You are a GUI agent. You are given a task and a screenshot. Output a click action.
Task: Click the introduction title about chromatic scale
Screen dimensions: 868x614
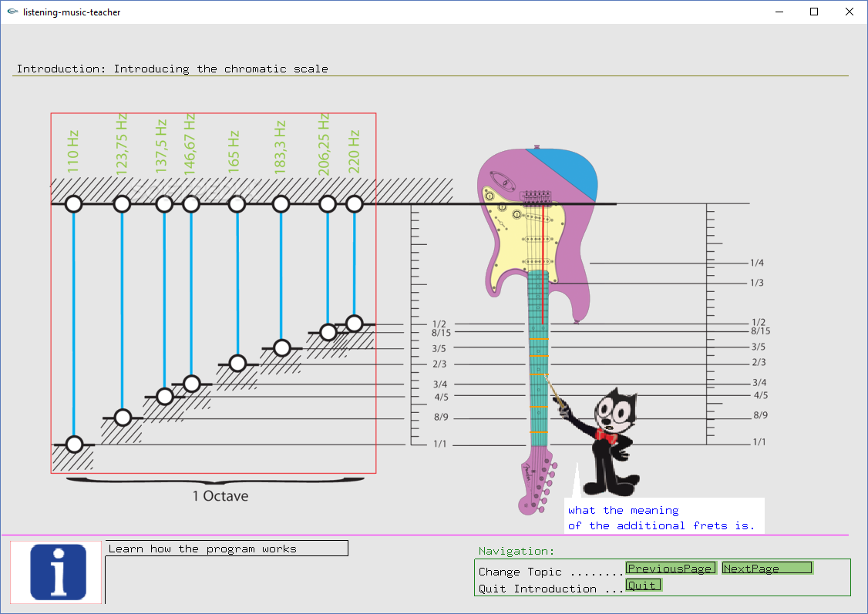pyautogui.click(x=172, y=69)
